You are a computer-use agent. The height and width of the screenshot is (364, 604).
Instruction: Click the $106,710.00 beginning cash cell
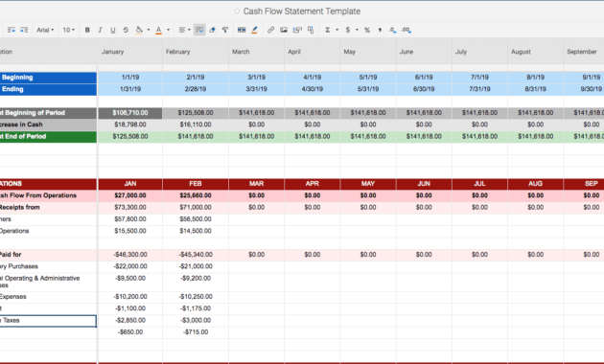[129, 113]
